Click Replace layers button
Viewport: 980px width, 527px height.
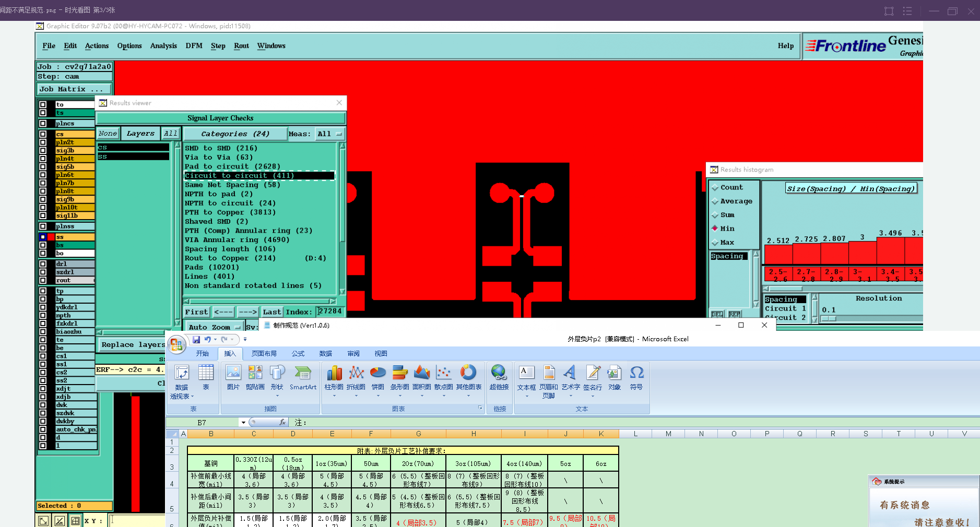(x=133, y=345)
